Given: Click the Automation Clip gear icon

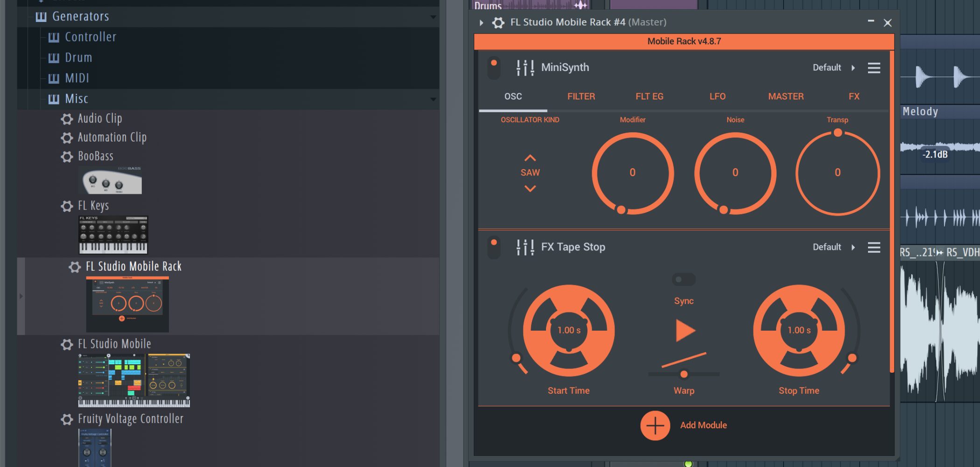Looking at the screenshot, I should click(x=67, y=138).
